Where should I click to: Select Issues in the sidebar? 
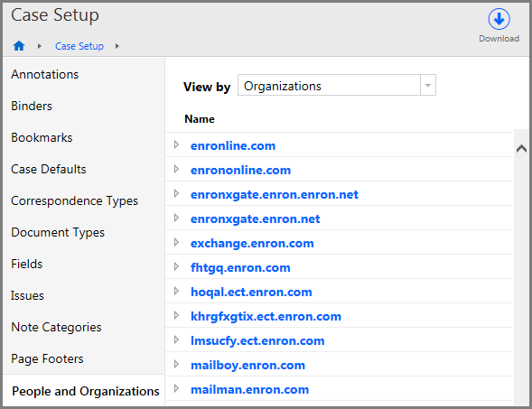(27, 295)
